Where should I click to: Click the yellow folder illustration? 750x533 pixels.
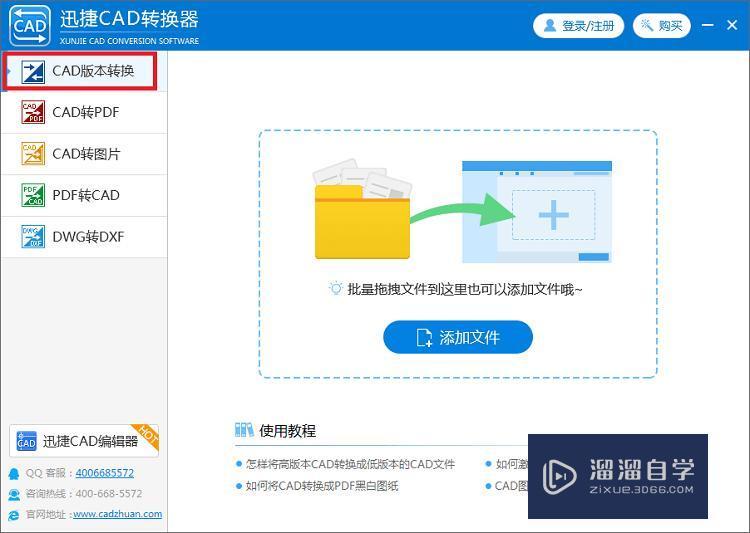pyautogui.click(x=362, y=210)
